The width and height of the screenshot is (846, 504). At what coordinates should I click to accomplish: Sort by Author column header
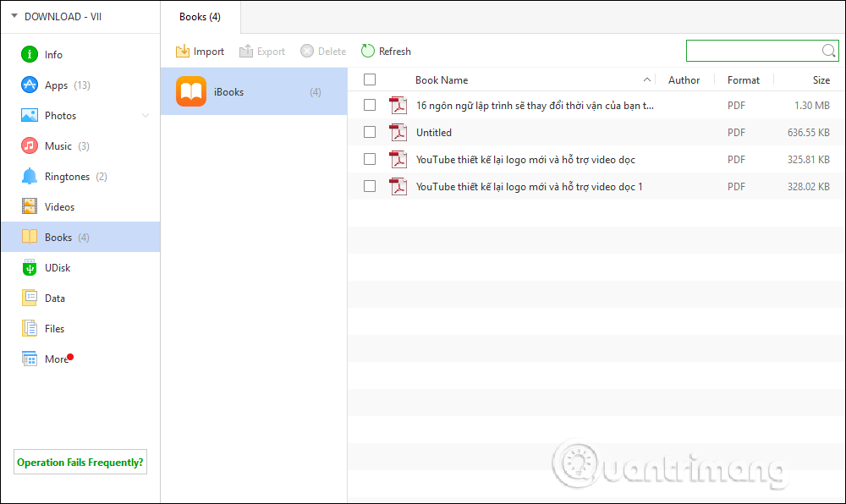[684, 79]
